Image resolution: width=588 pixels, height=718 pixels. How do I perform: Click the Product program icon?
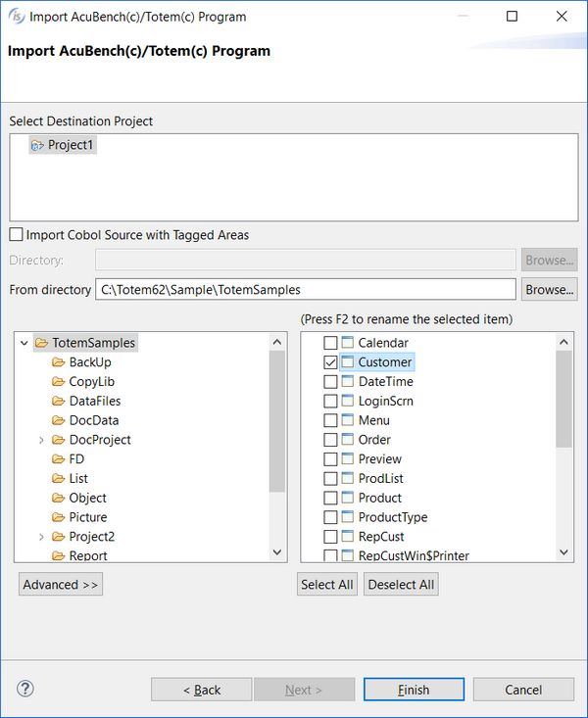point(348,498)
